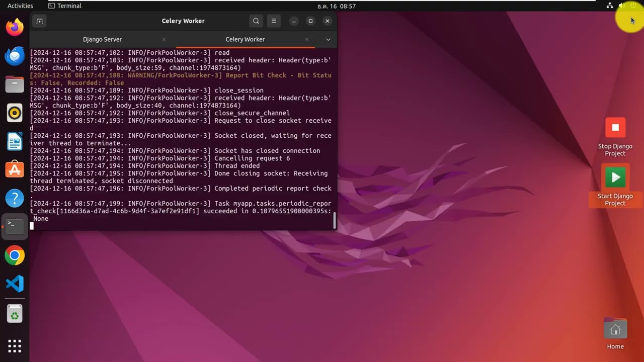The image size is (644, 362).
Task: Open the Trash icon in dock
Action: point(15,315)
